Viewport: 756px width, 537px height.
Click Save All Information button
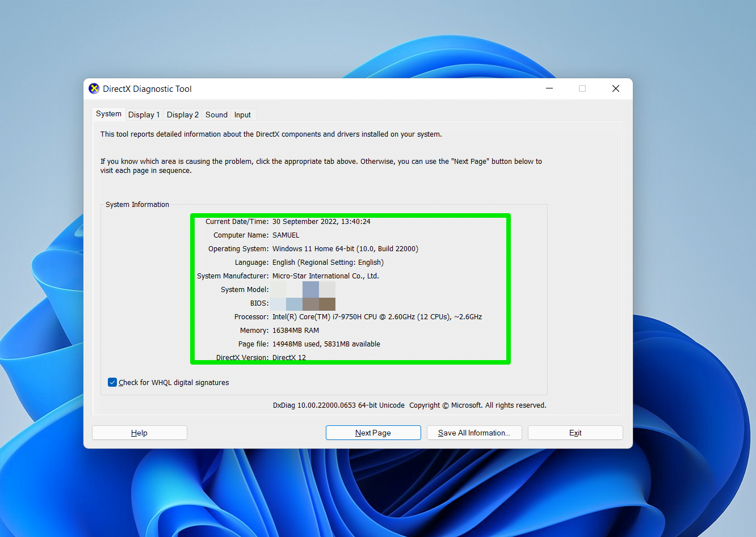tap(474, 433)
